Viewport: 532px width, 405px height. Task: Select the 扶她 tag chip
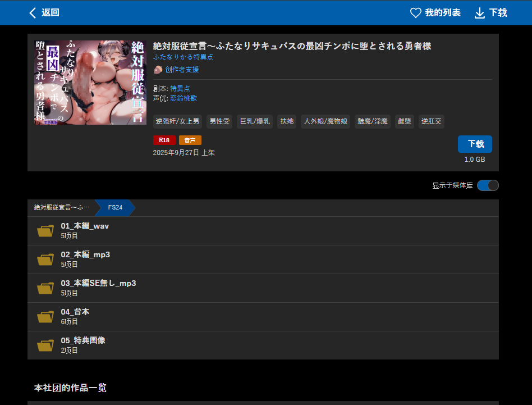point(286,121)
